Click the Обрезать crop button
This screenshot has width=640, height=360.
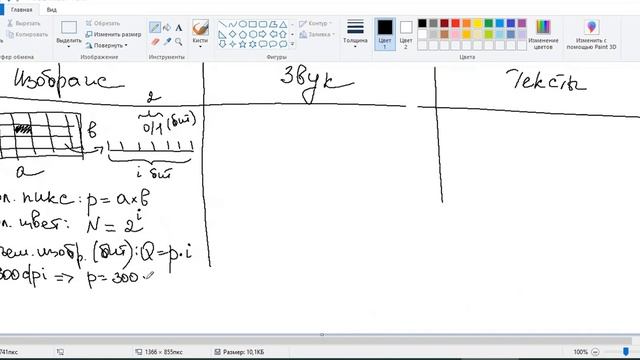click(x=103, y=23)
